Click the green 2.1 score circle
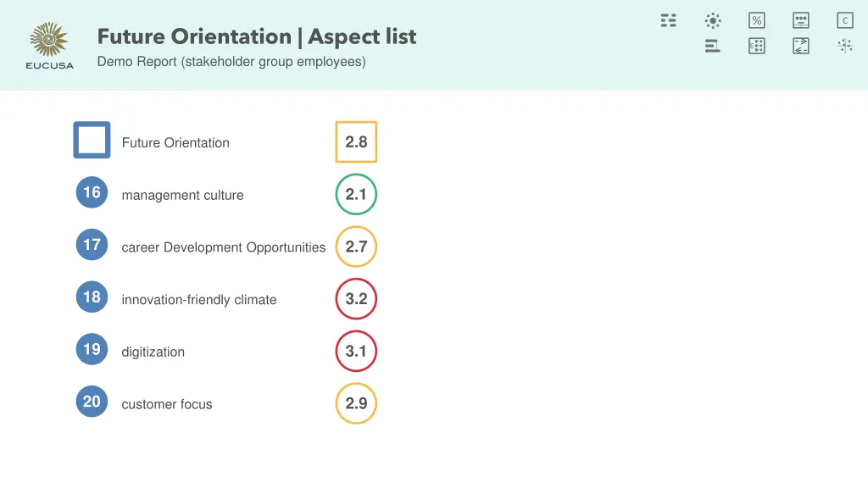868x488 pixels. [x=356, y=195]
